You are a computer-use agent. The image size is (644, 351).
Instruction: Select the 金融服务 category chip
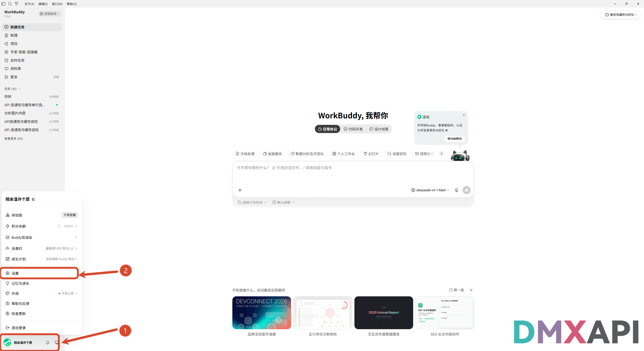(x=273, y=154)
